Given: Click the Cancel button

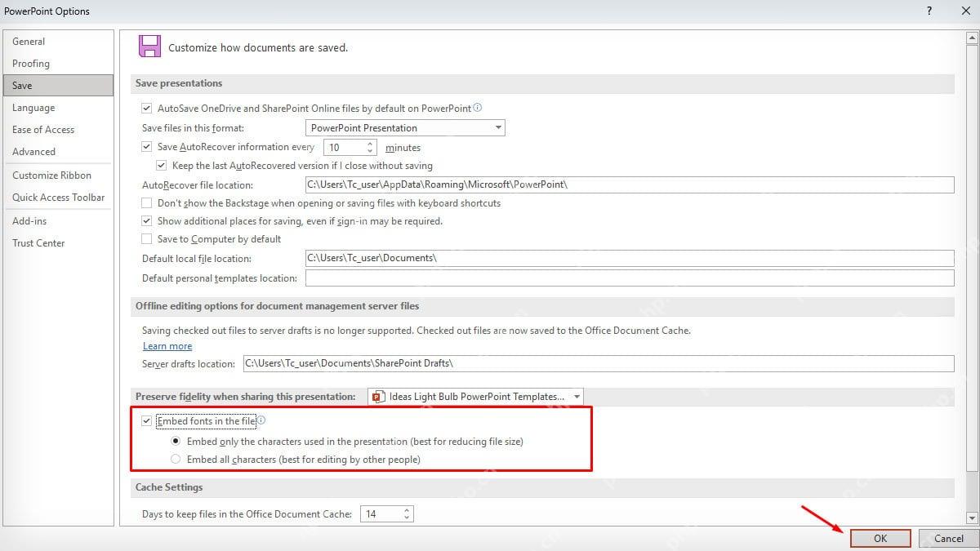Looking at the screenshot, I should (x=949, y=539).
